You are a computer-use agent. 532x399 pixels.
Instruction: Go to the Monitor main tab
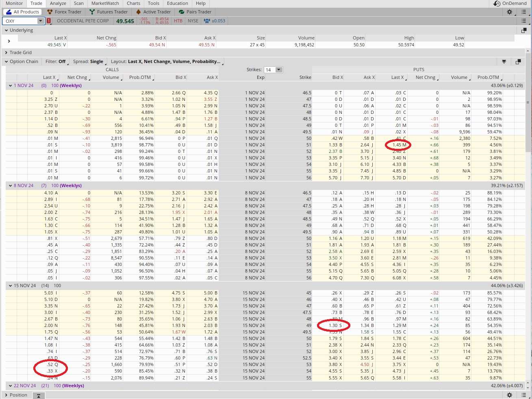pos(14,3)
